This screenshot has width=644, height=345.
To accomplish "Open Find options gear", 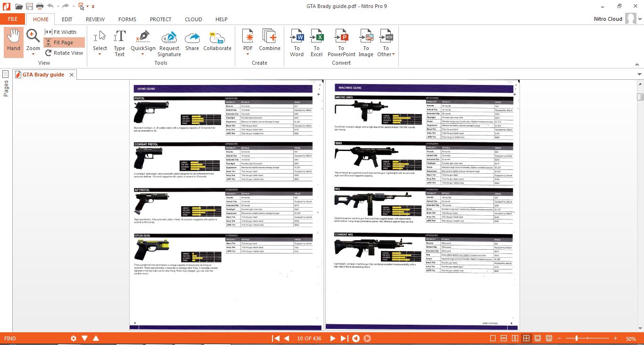I will 74,338.
